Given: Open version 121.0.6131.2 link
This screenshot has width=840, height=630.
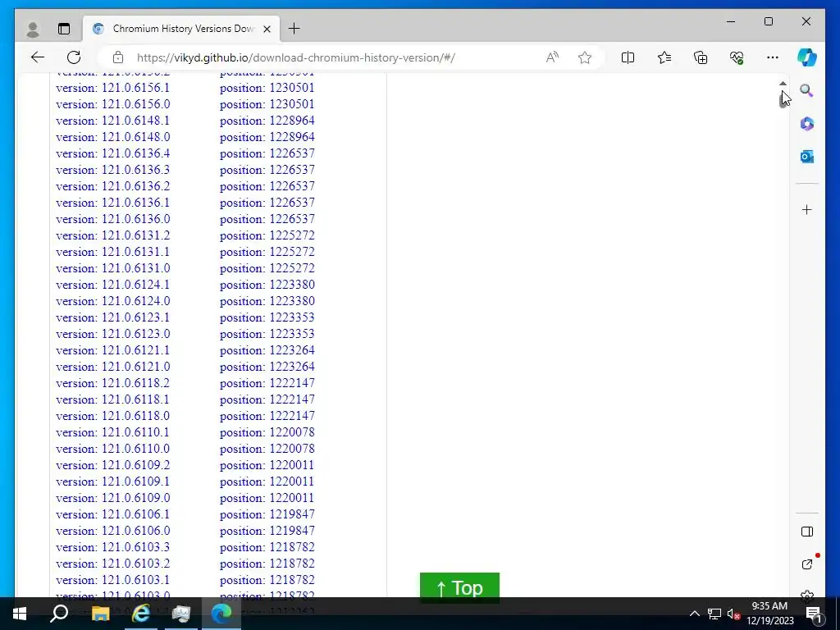Looking at the screenshot, I should click(x=112, y=235).
